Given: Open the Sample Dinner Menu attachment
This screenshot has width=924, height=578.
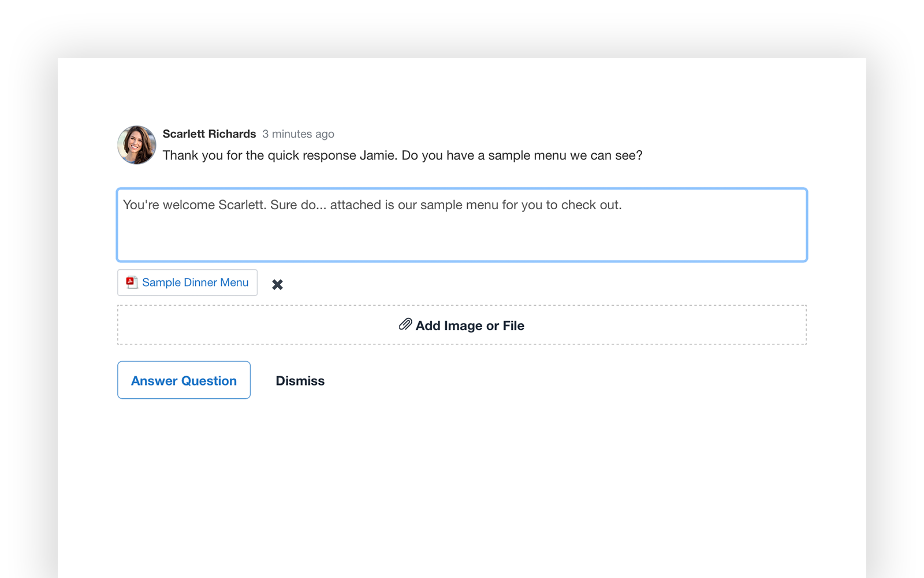Looking at the screenshot, I should [195, 283].
